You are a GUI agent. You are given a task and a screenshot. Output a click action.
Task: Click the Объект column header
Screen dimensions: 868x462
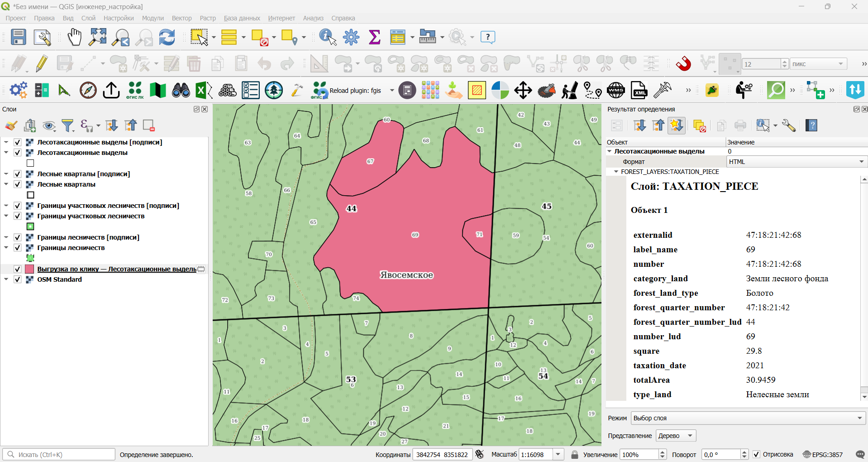click(x=666, y=142)
